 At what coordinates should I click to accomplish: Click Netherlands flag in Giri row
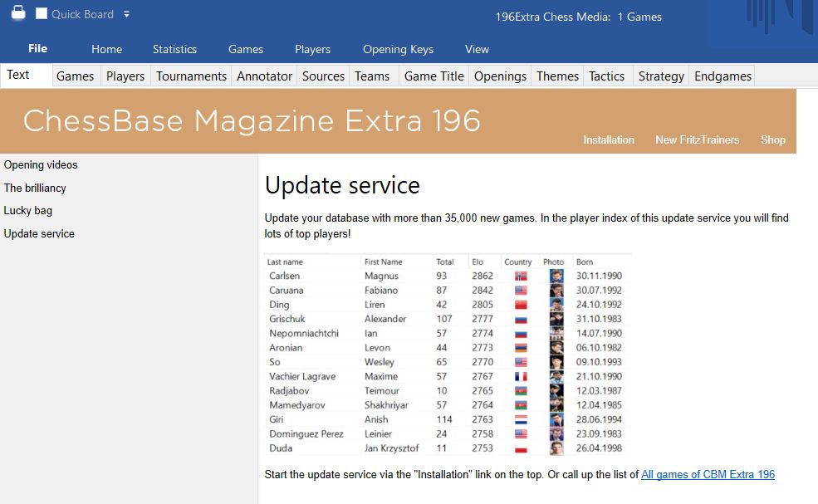coord(521,419)
